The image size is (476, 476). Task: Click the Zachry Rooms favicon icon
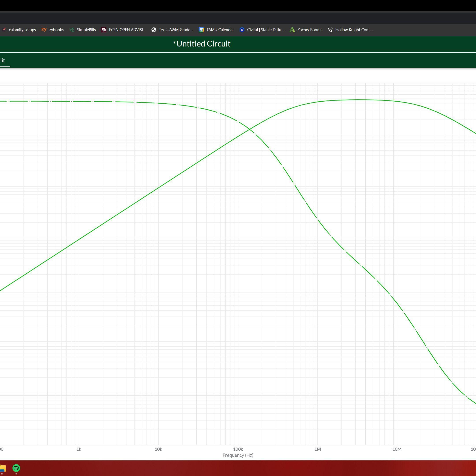292,30
